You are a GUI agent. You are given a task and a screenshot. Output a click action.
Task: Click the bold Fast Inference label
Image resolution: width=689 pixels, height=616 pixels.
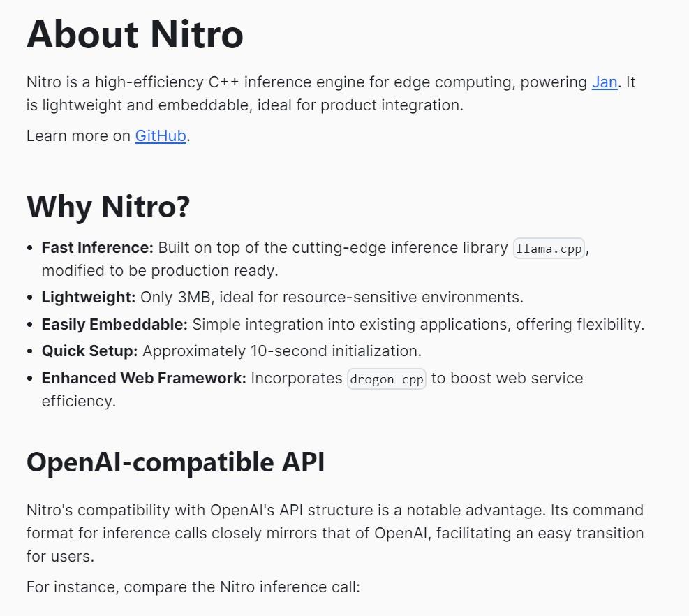(x=97, y=248)
